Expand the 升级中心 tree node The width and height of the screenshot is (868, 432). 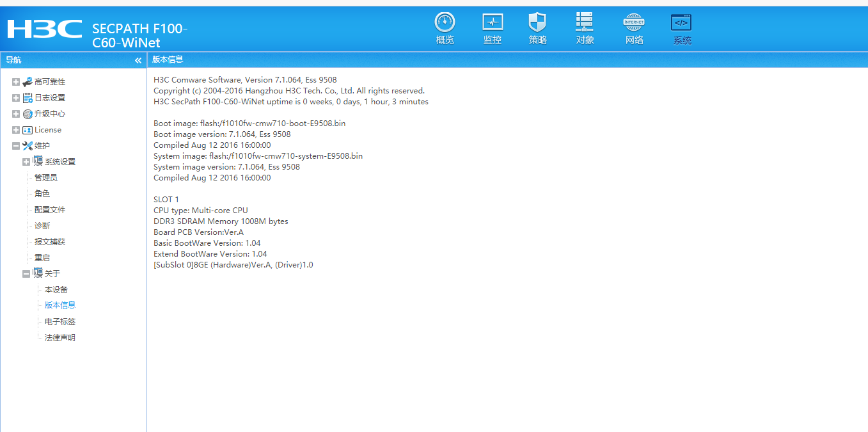pos(16,114)
